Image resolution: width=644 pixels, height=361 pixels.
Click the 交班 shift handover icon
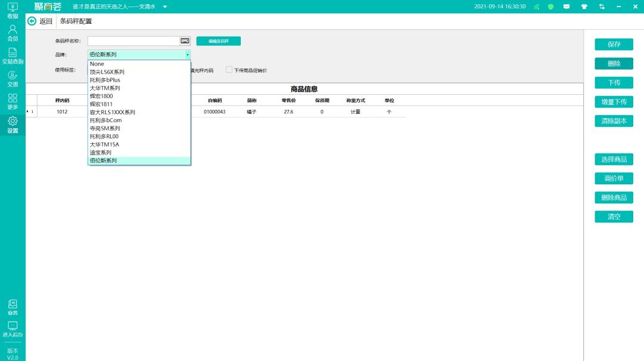(13, 79)
